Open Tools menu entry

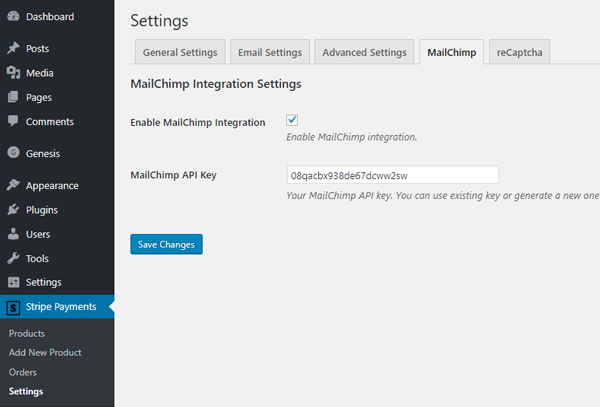tap(38, 259)
